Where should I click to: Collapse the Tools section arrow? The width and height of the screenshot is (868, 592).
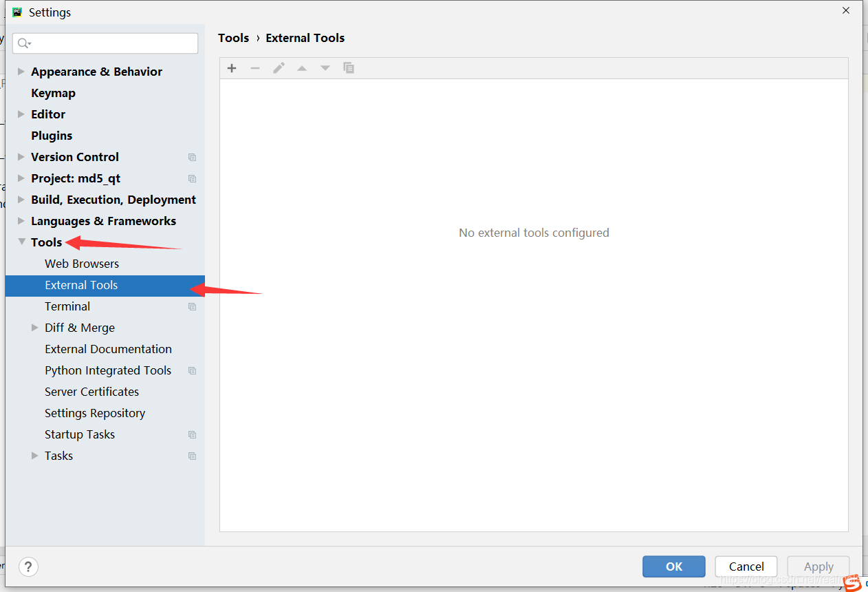(21, 242)
